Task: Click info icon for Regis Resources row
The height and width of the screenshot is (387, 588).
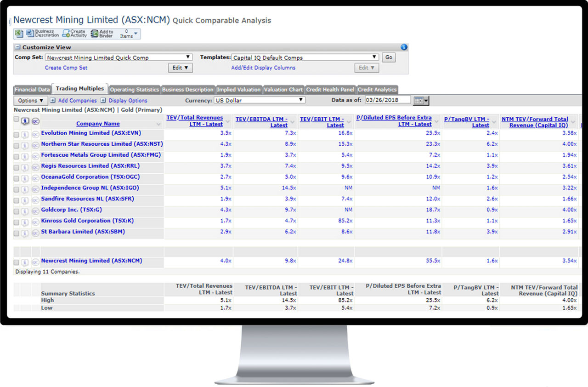Action: tap(26, 168)
